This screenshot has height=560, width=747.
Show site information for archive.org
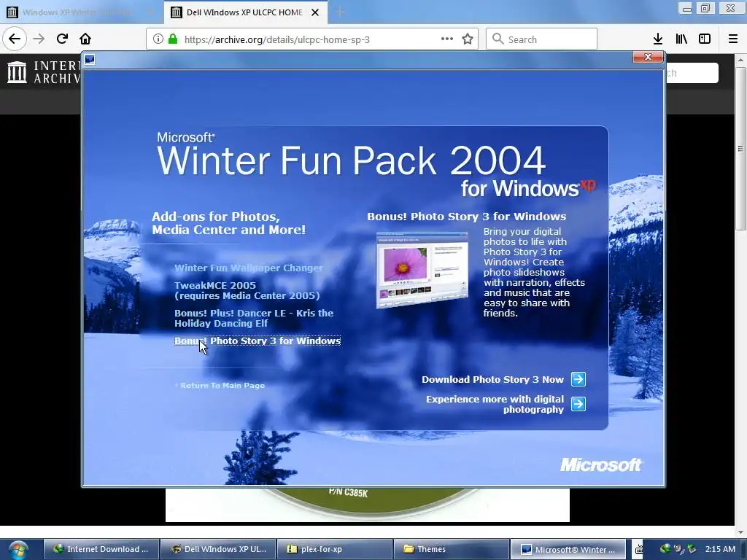[x=158, y=39]
